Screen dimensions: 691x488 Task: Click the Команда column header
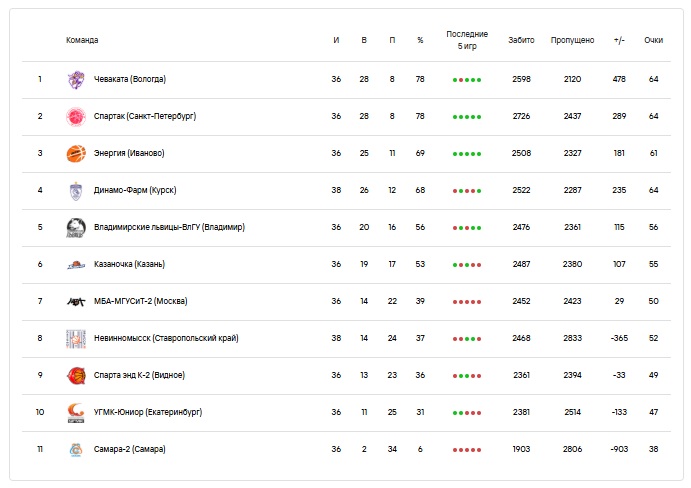tap(82, 40)
